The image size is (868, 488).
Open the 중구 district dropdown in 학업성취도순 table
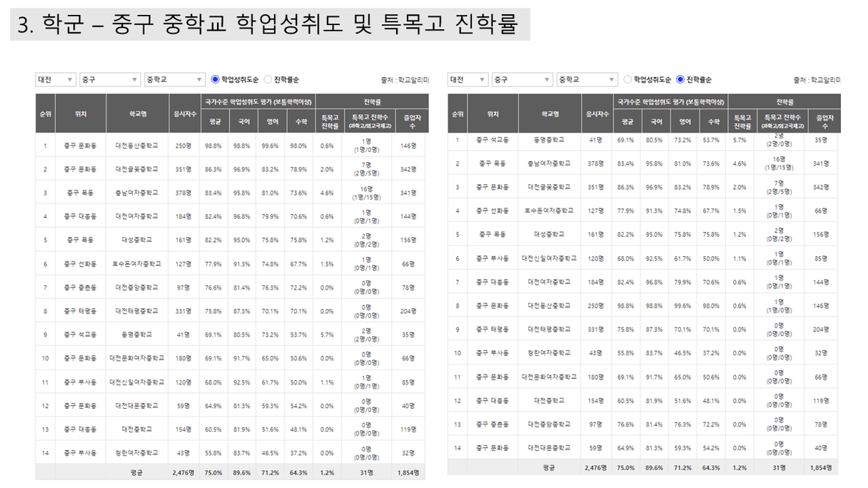110,80
